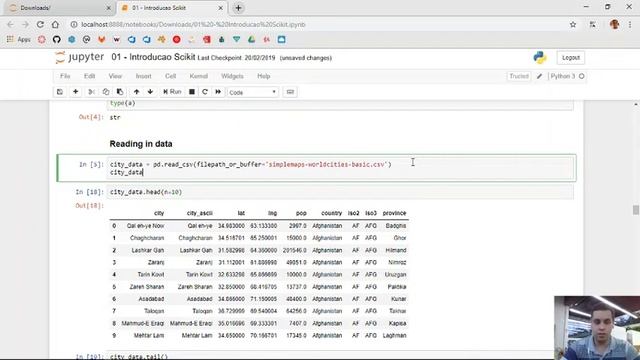Viewport: 640px width, 360px height.
Task: Rename notebook via title 01 - Introducao Scikit
Action: pos(153,57)
